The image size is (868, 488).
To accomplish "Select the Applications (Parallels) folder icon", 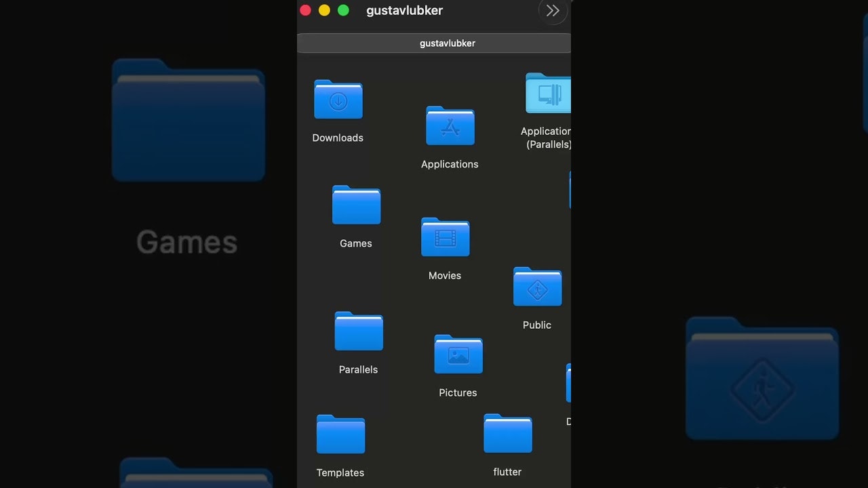I will tap(548, 93).
